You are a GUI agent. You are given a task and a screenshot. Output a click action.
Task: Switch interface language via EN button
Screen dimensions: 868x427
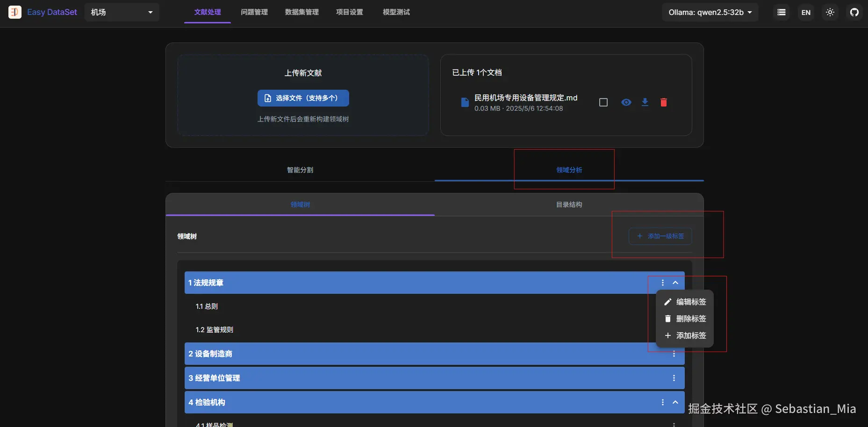[x=805, y=12]
